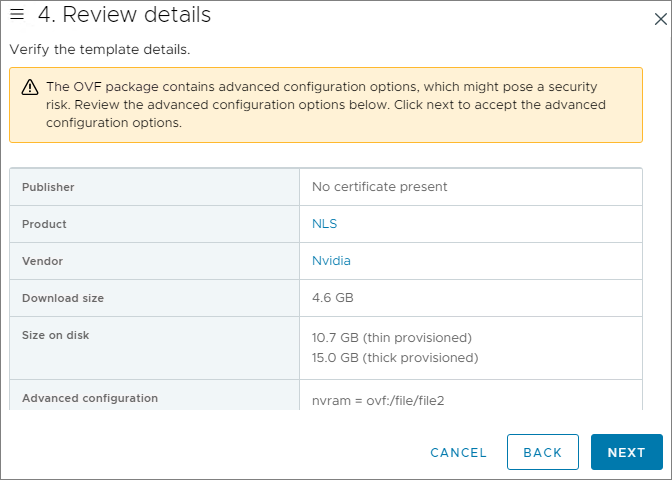Image resolution: width=672 pixels, height=480 pixels.
Task: Select the Publisher row label
Action: pyautogui.click(x=48, y=187)
